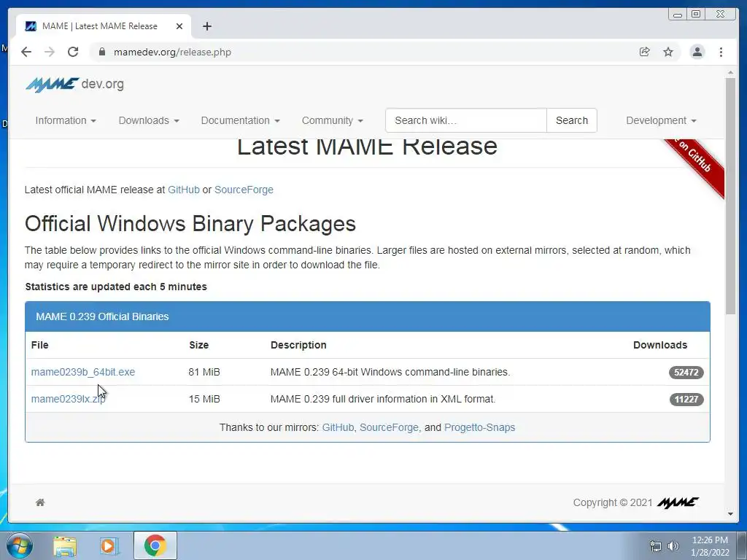Click the padlock site info icon

click(x=101, y=52)
